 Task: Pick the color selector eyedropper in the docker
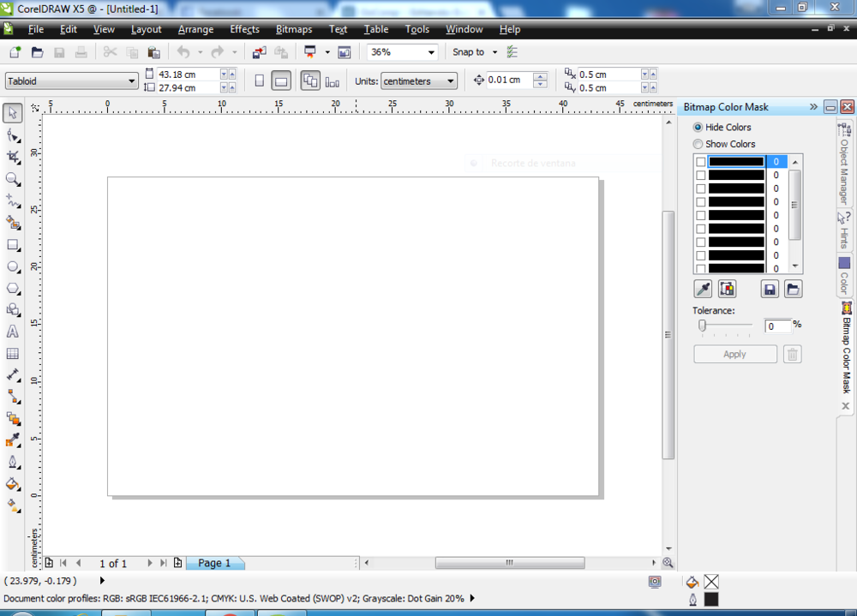point(703,289)
